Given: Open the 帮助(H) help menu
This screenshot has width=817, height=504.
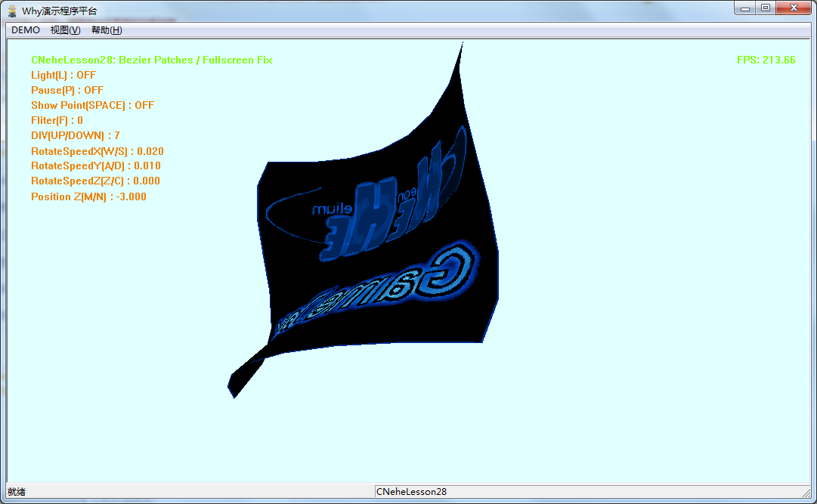Looking at the screenshot, I should pos(108,29).
